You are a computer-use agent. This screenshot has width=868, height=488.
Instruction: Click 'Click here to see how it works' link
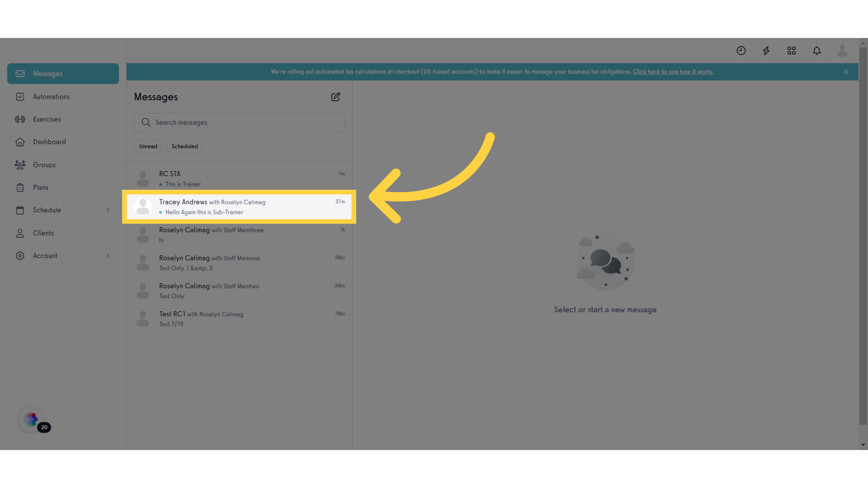click(x=672, y=71)
